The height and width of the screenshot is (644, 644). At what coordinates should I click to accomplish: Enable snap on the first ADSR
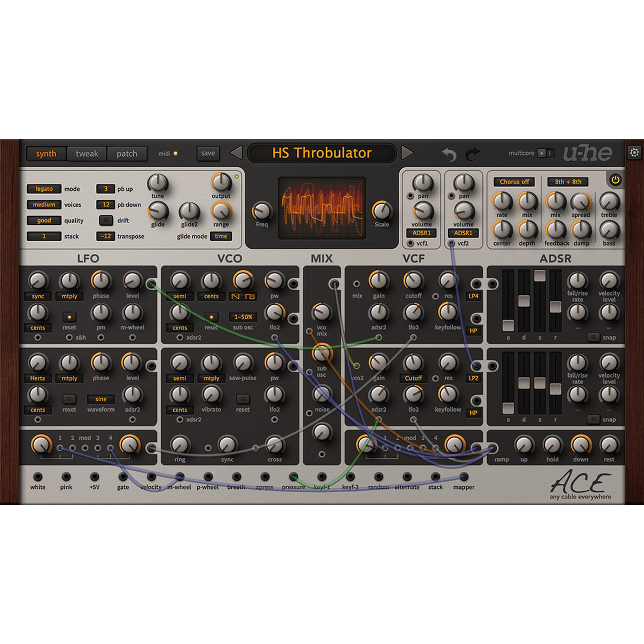(593, 337)
